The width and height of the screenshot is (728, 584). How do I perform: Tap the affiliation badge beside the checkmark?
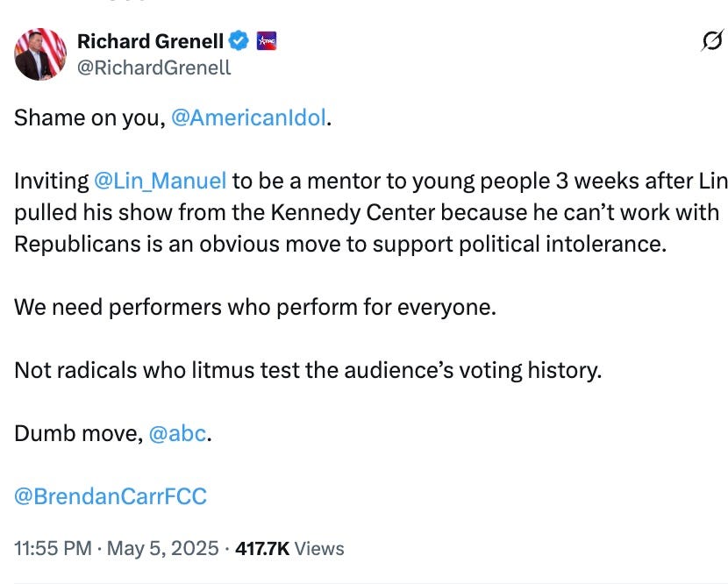(x=268, y=40)
